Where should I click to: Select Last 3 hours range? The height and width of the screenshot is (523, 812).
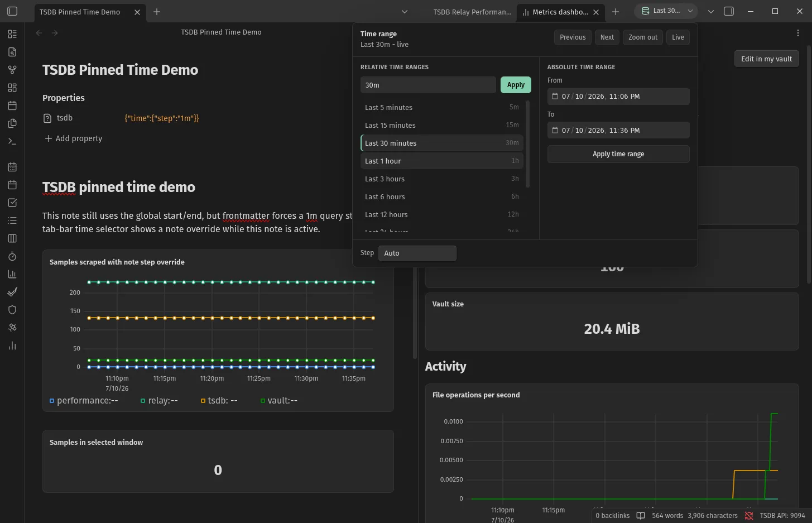click(x=442, y=179)
